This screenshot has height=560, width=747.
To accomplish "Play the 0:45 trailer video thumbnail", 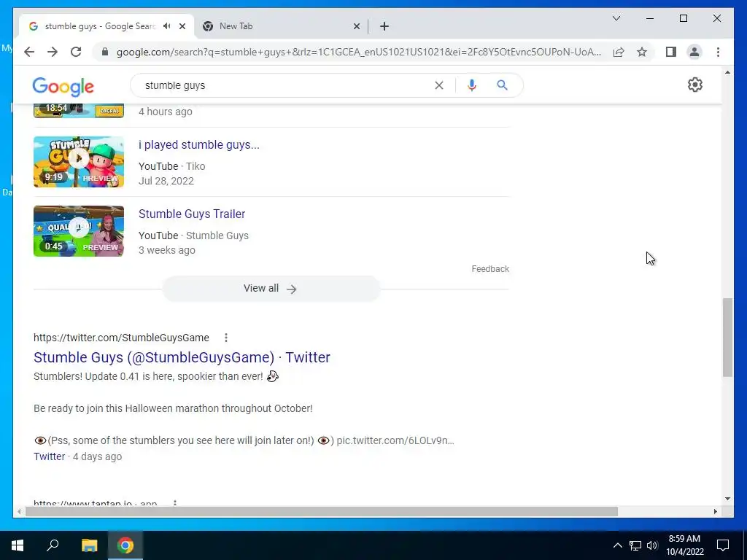I will [79, 231].
